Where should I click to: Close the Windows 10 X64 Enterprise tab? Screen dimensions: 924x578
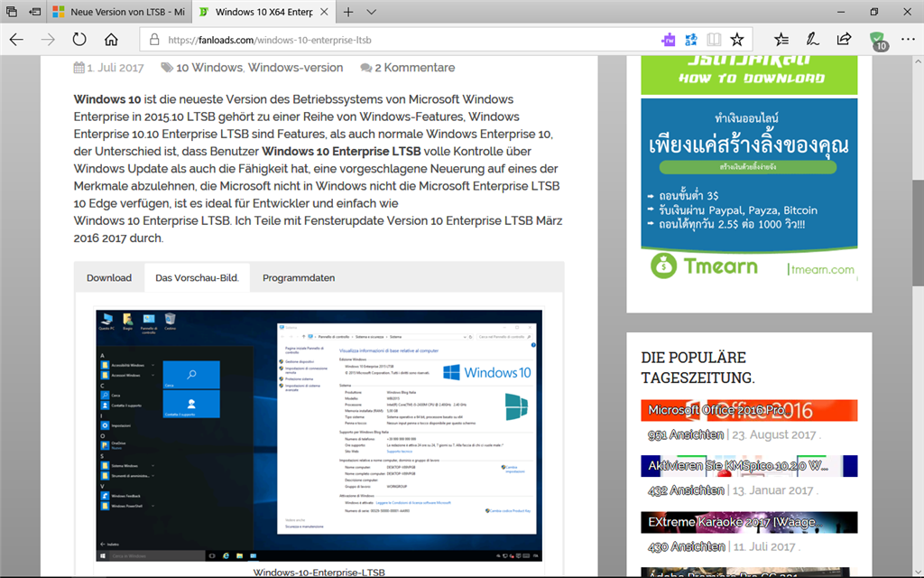click(324, 12)
